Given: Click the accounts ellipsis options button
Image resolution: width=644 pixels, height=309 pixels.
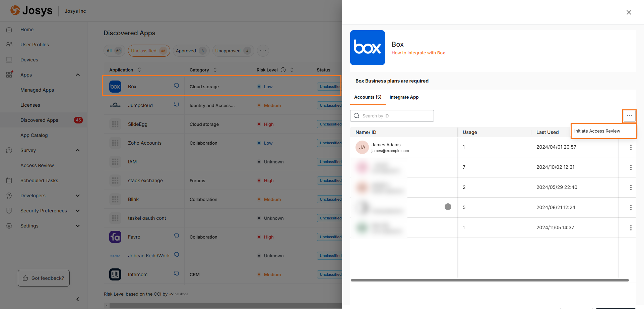Looking at the screenshot, I should [630, 116].
